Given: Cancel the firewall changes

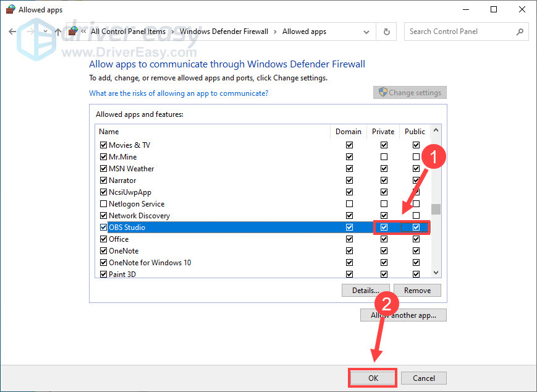Looking at the screenshot, I should coord(424,378).
